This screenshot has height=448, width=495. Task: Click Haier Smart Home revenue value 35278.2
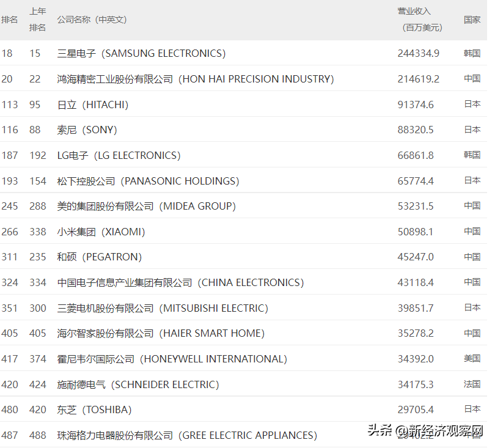click(x=416, y=333)
